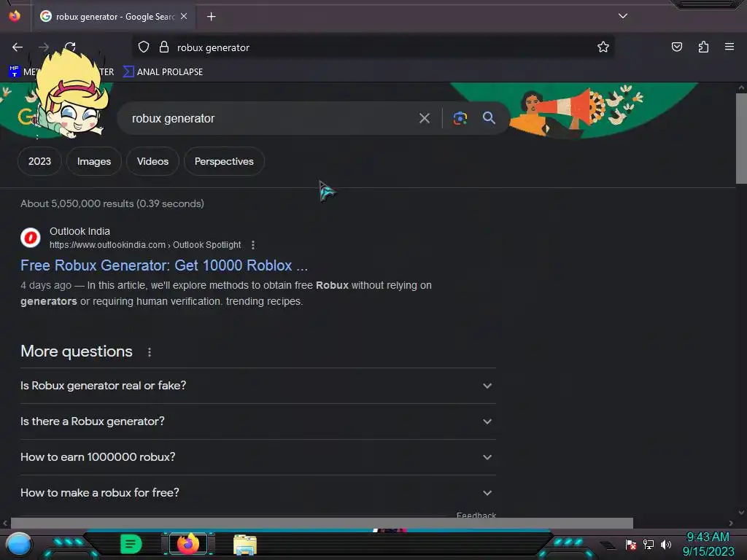
Task: Open the tracking protection shield icon
Action: click(144, 47)
